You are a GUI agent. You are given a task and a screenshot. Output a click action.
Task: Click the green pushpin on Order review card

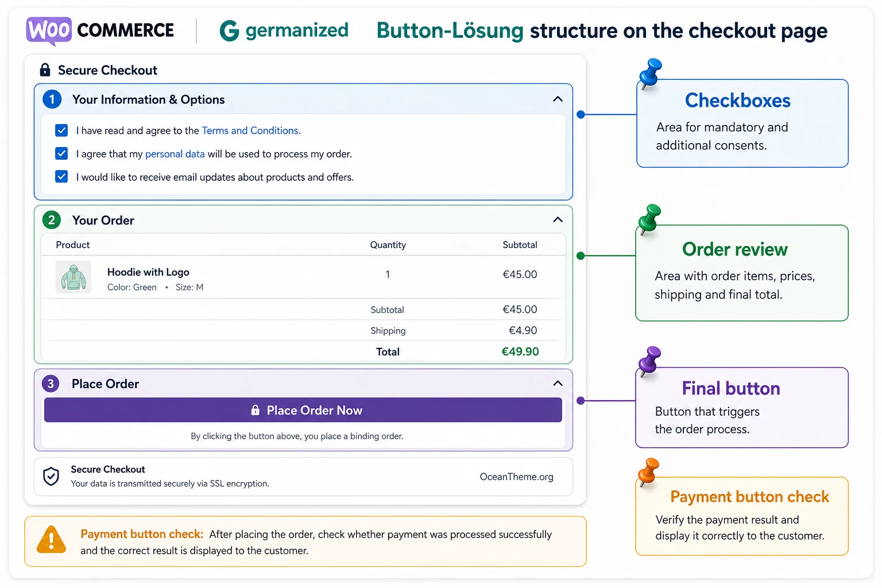[x=649, y=219]
